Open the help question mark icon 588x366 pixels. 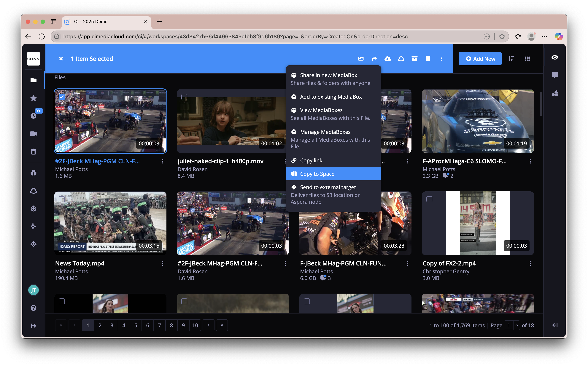(33, 308)
